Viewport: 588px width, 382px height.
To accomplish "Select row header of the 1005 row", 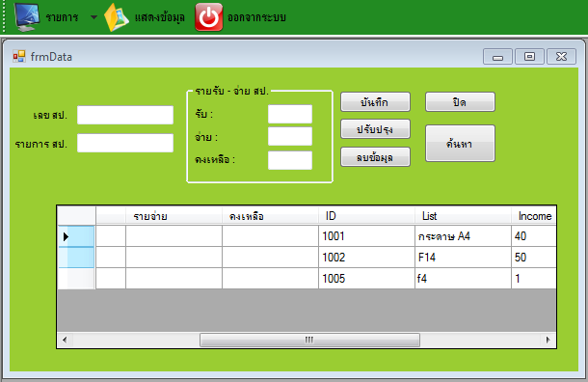I will tap(76, 279).
